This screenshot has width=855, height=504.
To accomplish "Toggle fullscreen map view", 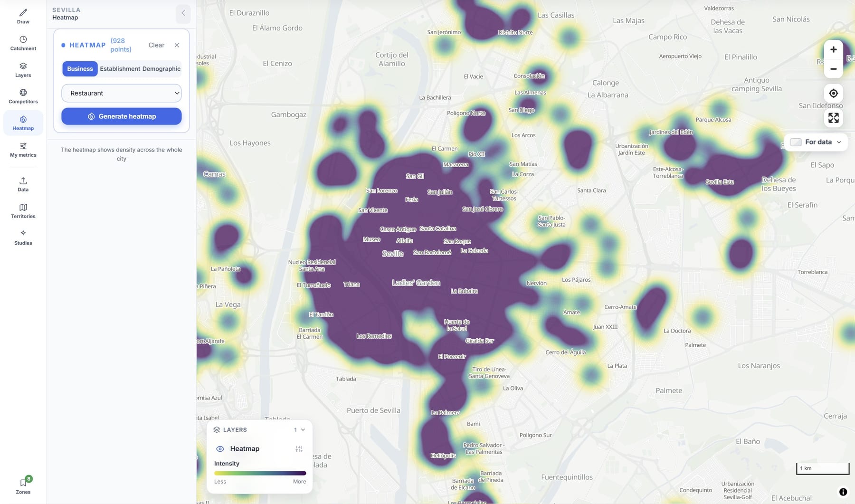I will pos(833,118).
